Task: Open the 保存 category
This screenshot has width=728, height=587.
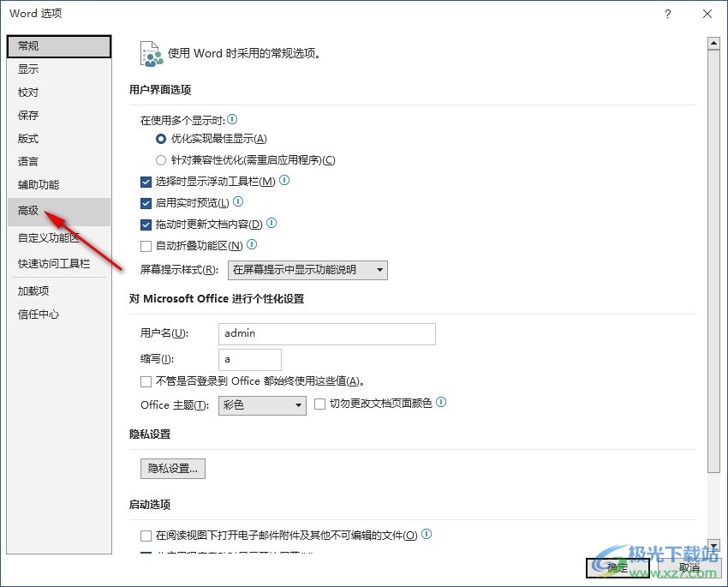Action: pyautogui.click(x=59, y=115)
